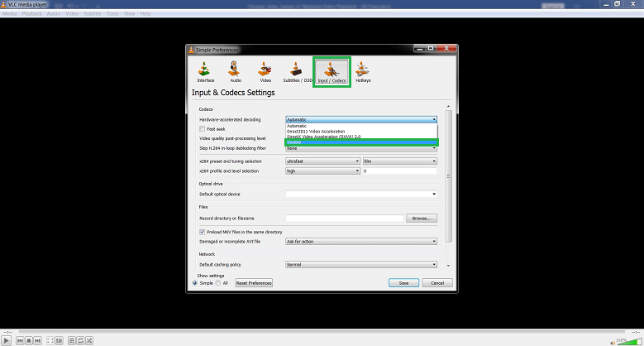Toggle the playlist icon
Viewport: 644px width, 346px height.
[x=71, y=341]
